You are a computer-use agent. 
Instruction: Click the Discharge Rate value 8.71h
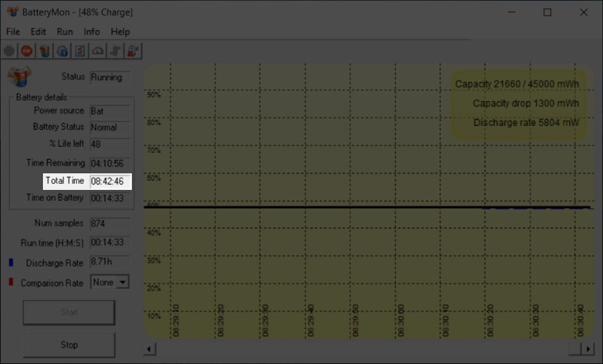click(x=109, y=262)
